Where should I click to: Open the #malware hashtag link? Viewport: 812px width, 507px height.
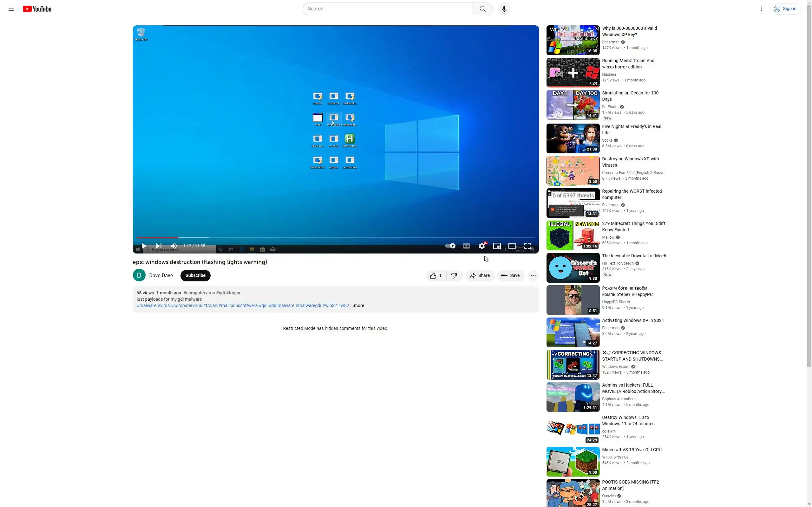146,305
